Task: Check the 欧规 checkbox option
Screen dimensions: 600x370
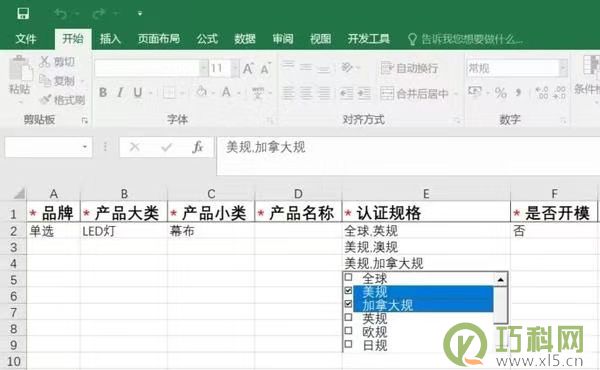Action: click(x=348, y=330)
